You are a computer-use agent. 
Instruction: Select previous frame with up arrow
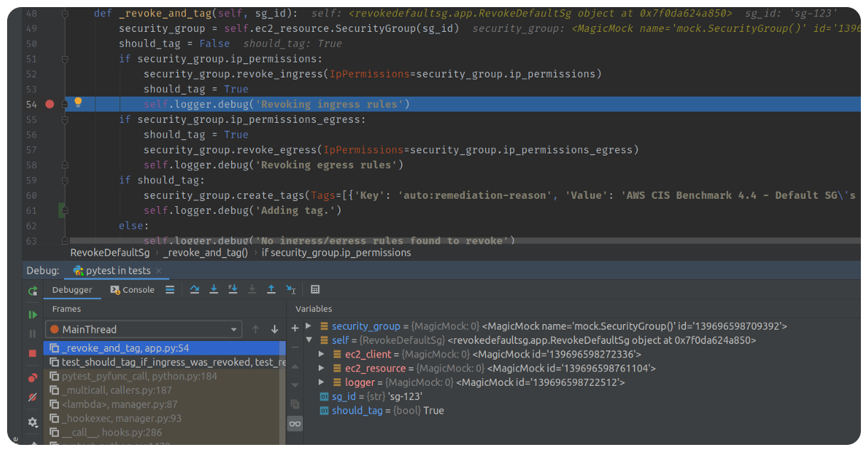pos(255,329)
